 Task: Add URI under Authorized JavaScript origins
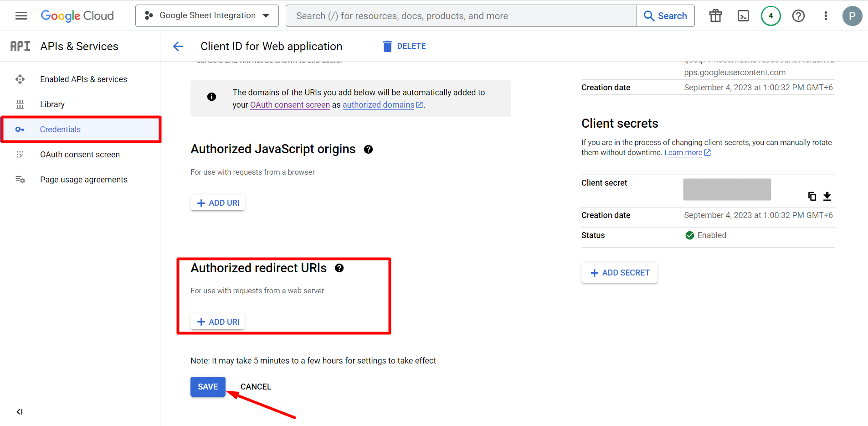[218, 203]
